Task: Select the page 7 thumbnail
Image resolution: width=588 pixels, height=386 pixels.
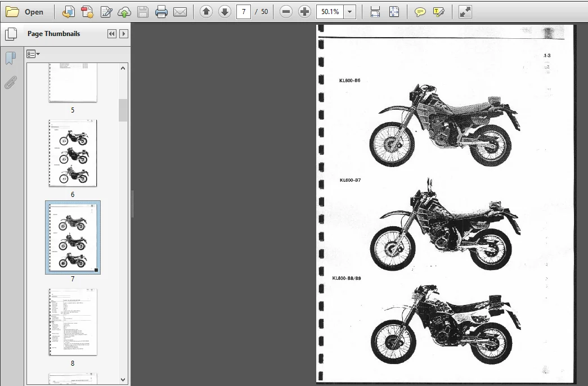Action: [73, 237]
